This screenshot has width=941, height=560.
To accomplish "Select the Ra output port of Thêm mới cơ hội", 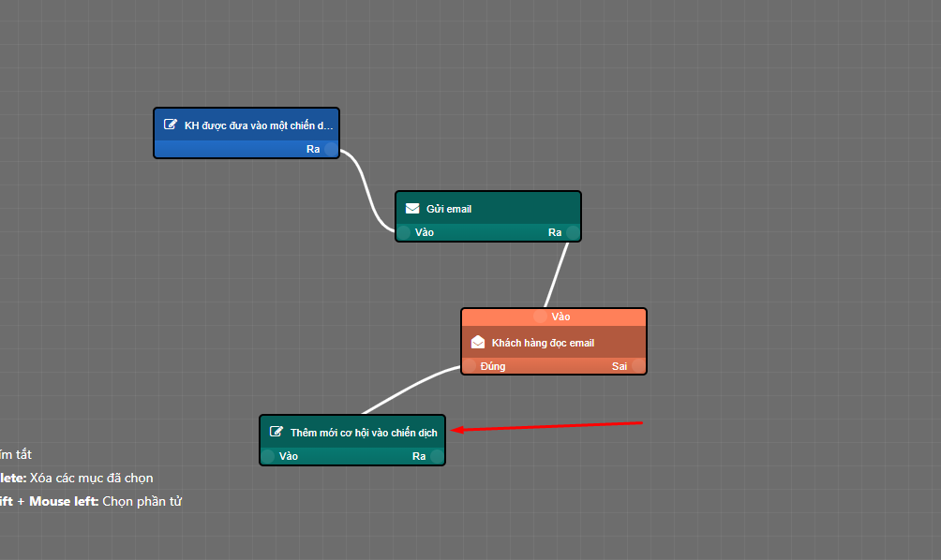I will click(x=437, y=456).
